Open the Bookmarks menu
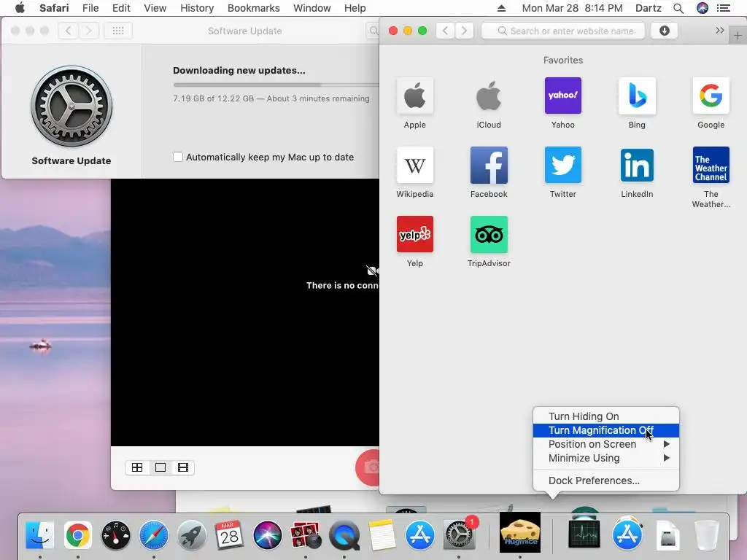Screen dimensions: 747x560 pyautogui.click(x=253, y=8)
